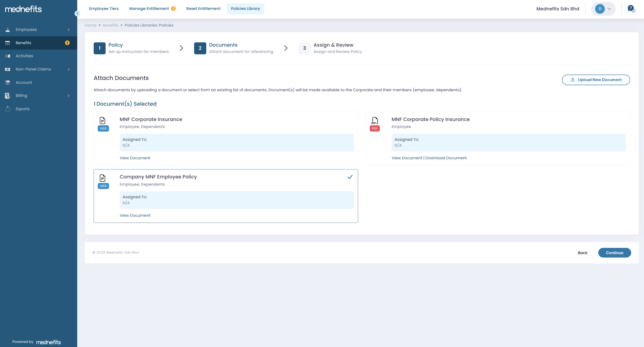Screen dimensions: 644x347
Task: Click Download Document link
Action: (x=446, y=158)
